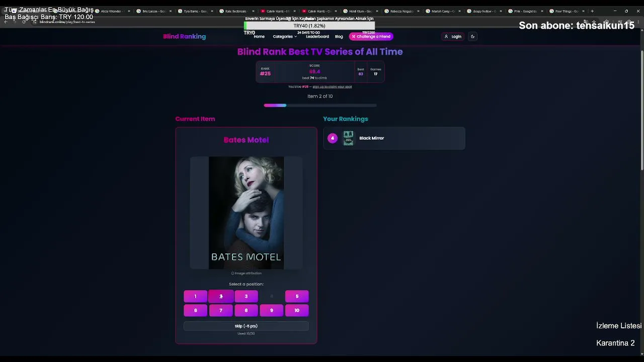Select position 3 button

click(246, 296)
